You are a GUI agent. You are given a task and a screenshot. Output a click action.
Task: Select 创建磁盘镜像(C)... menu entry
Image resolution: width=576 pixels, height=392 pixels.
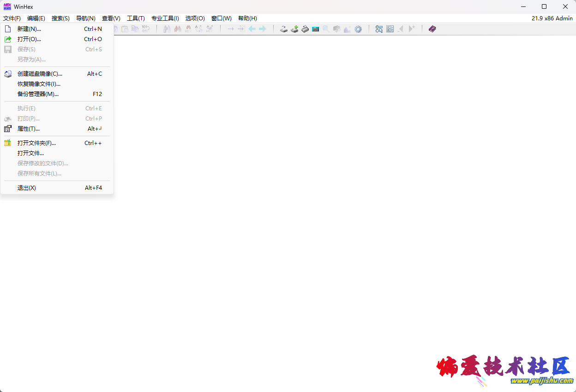point(57,73)
